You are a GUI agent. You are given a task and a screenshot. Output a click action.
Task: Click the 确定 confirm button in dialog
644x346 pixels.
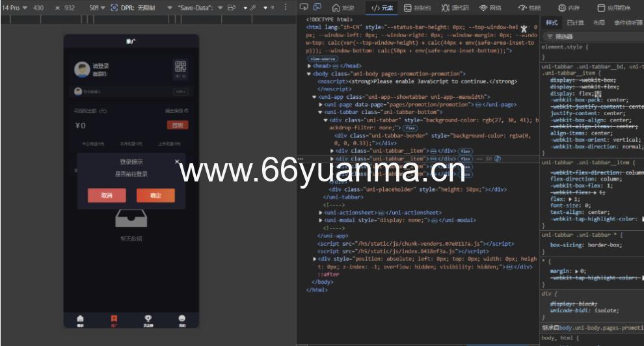155,195
